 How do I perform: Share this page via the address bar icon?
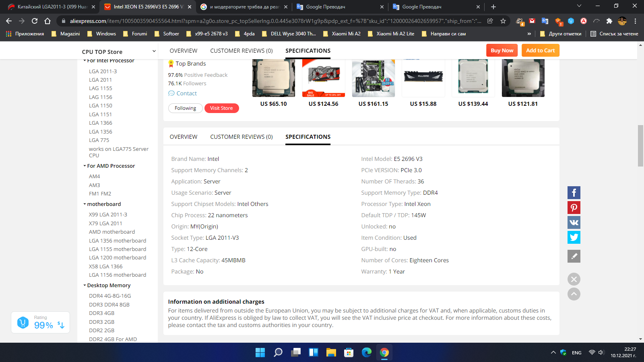(x=490, y=21)
